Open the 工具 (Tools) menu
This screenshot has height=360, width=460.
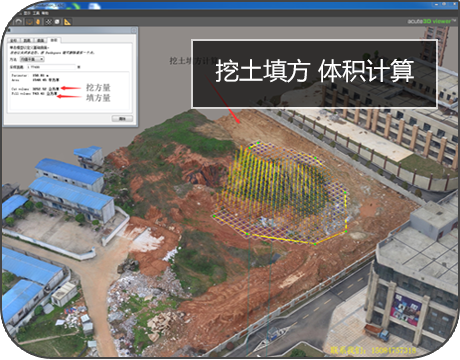pos(36,13)
